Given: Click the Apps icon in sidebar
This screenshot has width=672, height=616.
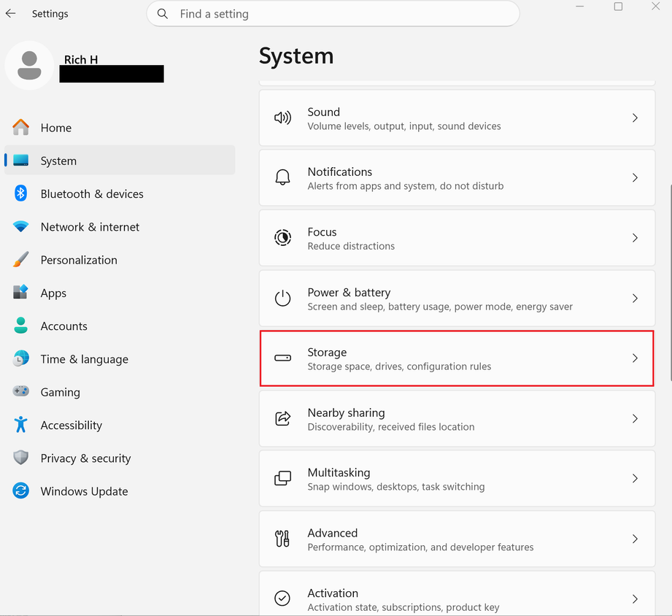Looking at the screenshot, I should click(x=20, y=293).
